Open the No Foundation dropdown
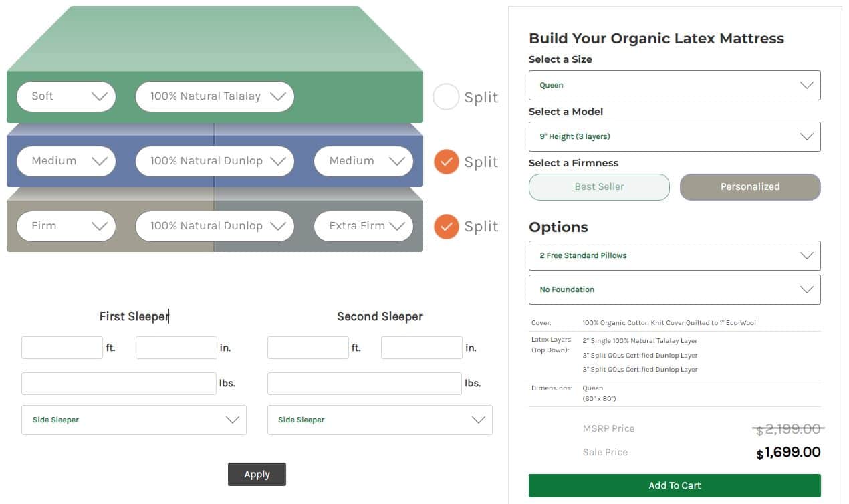Viewport: 849px width, 504px height. pyautogui.click(x=675, y=289)
